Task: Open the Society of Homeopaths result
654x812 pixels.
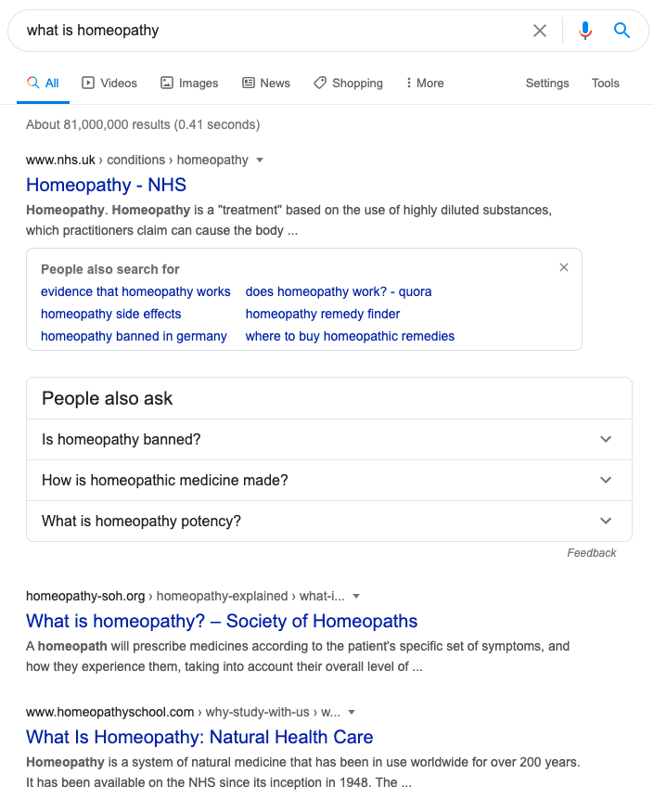Action: pos(222,621)
